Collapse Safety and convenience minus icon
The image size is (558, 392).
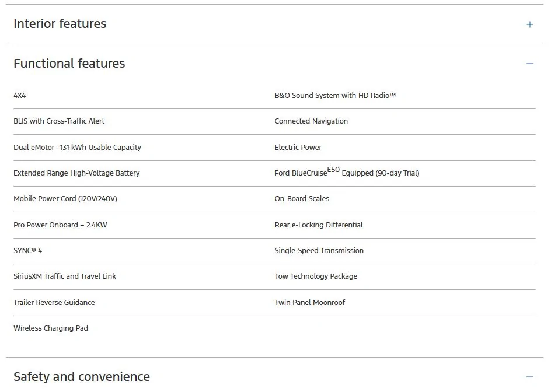pyautogui.click(x=529, y=377)
